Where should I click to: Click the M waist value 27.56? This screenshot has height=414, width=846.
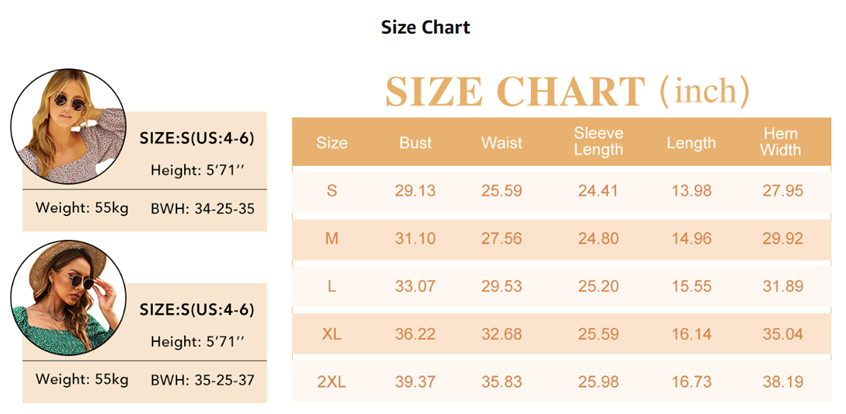pyautogui.click(x=501, y=239)
